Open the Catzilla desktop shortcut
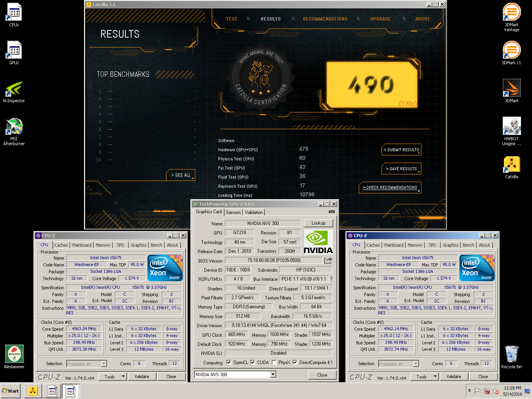 click(x=511, y=168)
